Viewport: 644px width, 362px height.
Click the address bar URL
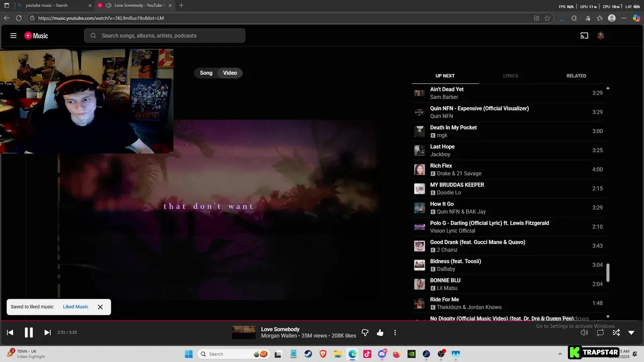tap(101, 18)
